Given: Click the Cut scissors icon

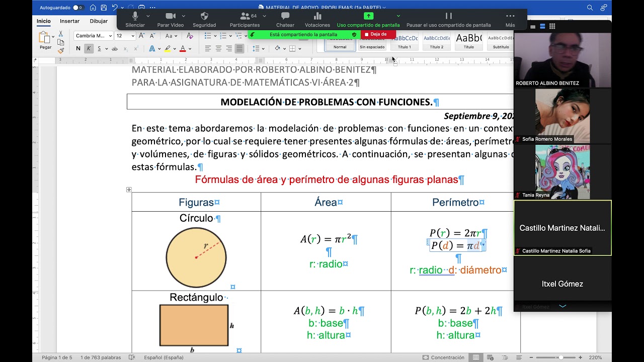Looking at the screenshot, I should pyautogui.click(x=61, y=34).
